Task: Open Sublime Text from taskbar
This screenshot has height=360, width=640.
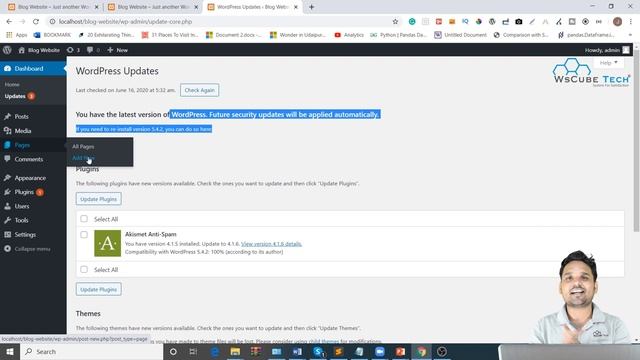Action: (338, 351)
